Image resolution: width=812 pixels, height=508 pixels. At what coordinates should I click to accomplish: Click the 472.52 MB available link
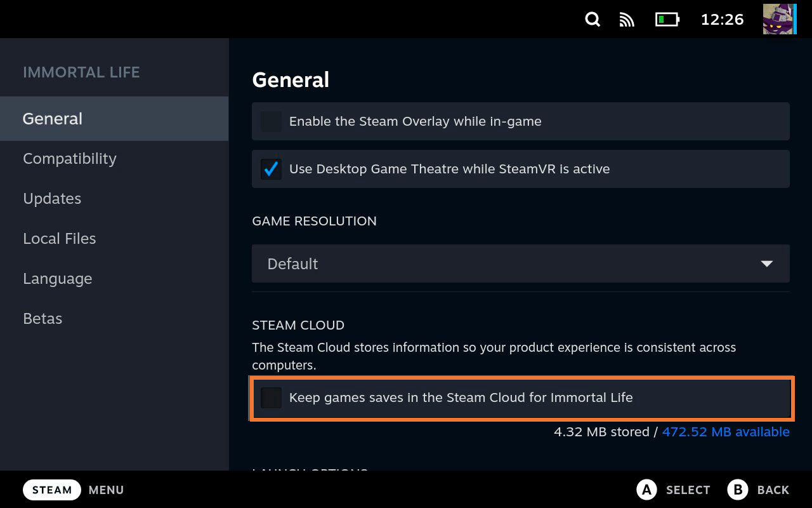point(725,431)
